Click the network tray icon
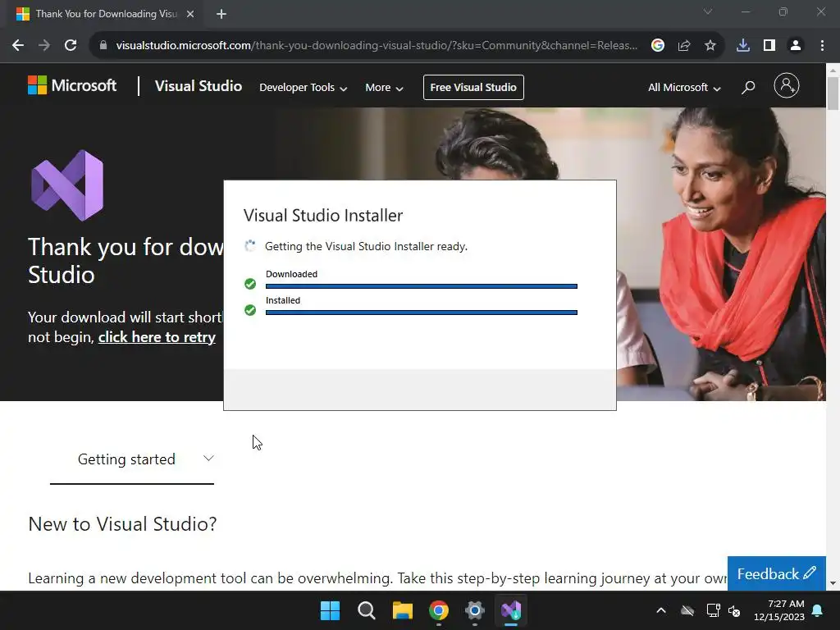Screen dimensions: 840x630 pos(713,610)
